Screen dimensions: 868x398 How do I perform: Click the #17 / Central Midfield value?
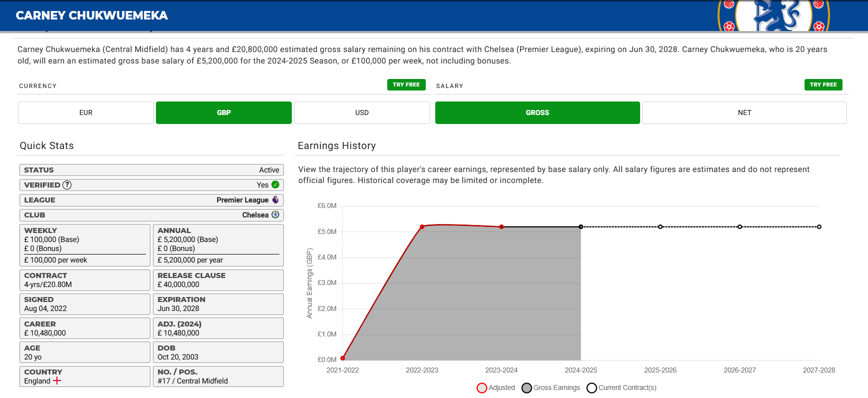[192, 381]
